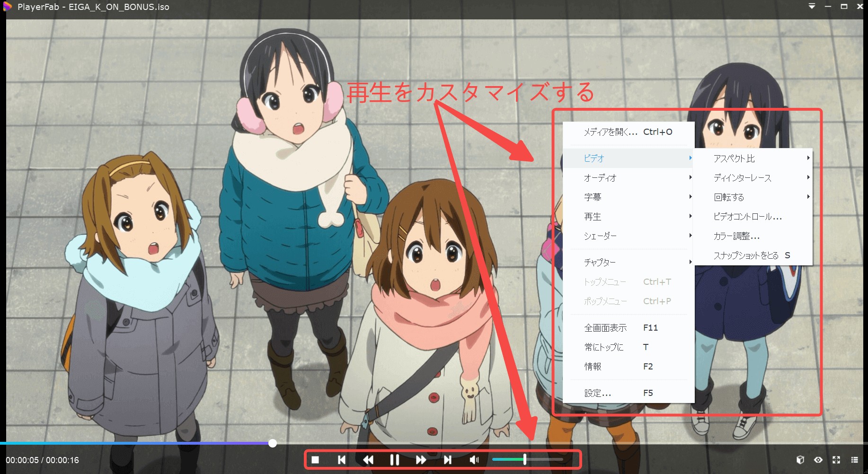Expand 回転する submenu
This screenshot has height=474, width=868.
click(753, 197)
